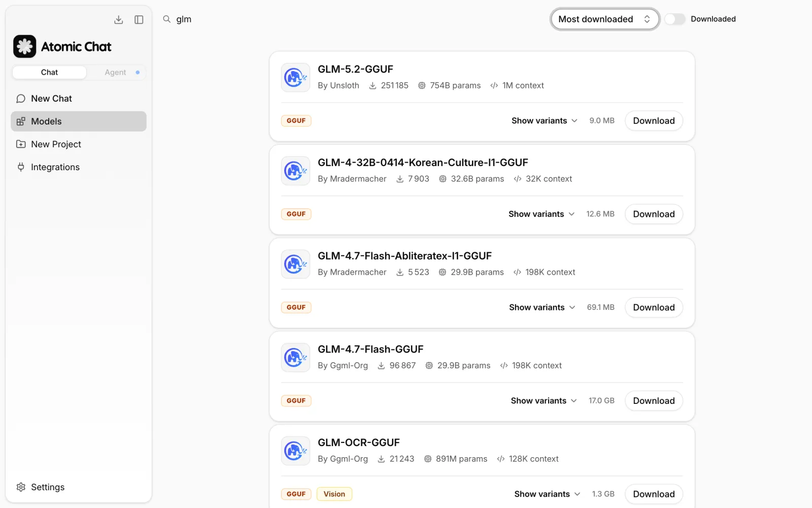Expand Show variants for GLM-4.7-Flash-GGUF
812x508 pixels.
(544, 401)
